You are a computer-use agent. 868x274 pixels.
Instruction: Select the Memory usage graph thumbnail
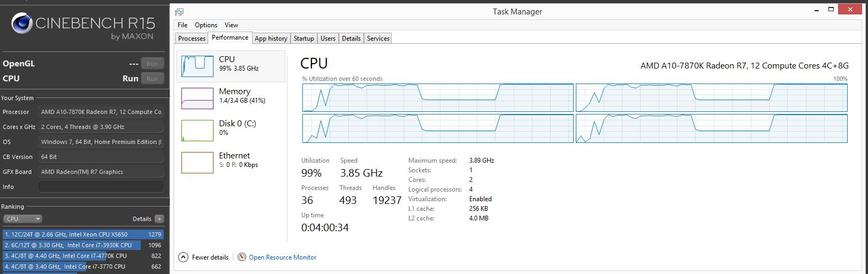pos(197,98)
